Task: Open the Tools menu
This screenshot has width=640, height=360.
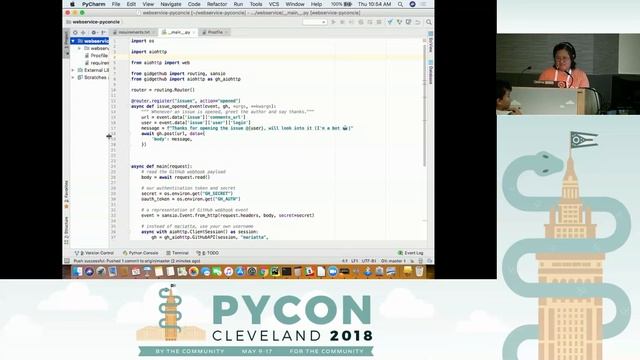Action: (256, 4)
